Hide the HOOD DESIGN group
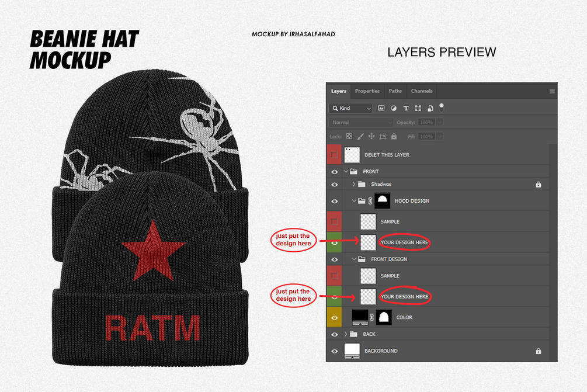 335,202
